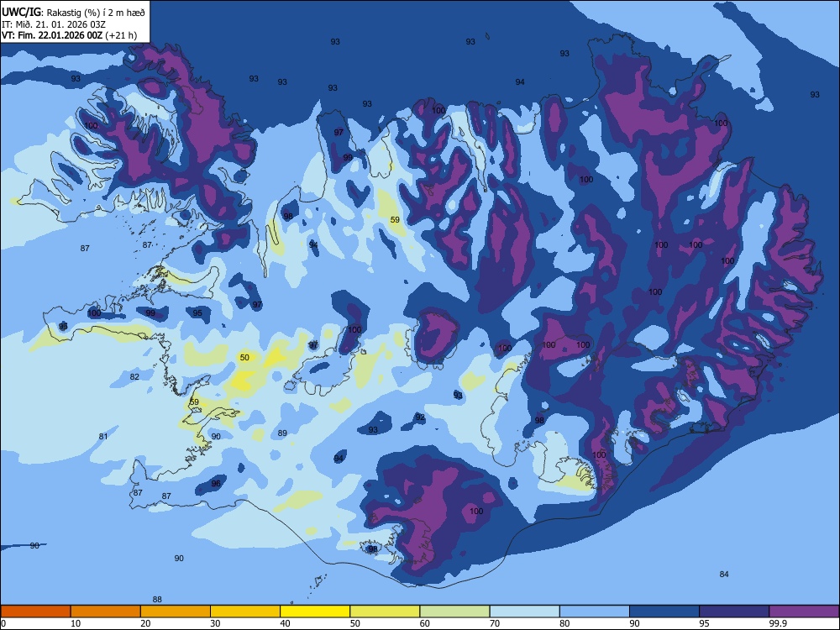
Task: Click the '81' humidity value on the map
Action: [103, 437]
